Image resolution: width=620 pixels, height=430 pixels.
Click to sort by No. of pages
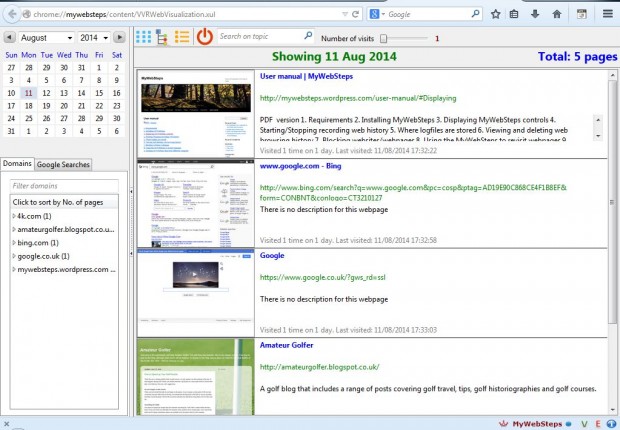(64, 202)
